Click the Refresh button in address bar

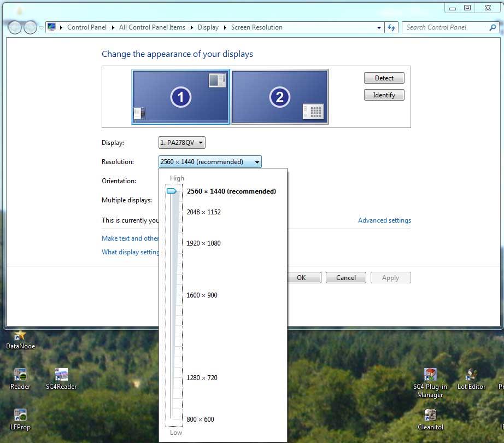391,28
